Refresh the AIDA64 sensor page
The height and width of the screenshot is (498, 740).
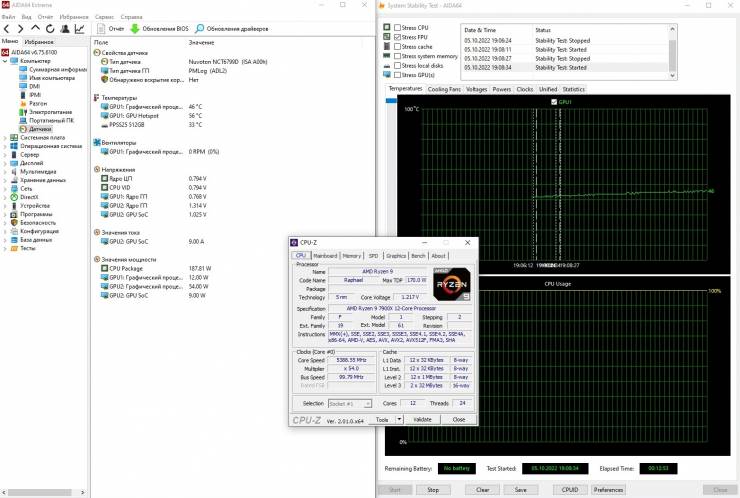click(x=50, y=29)
